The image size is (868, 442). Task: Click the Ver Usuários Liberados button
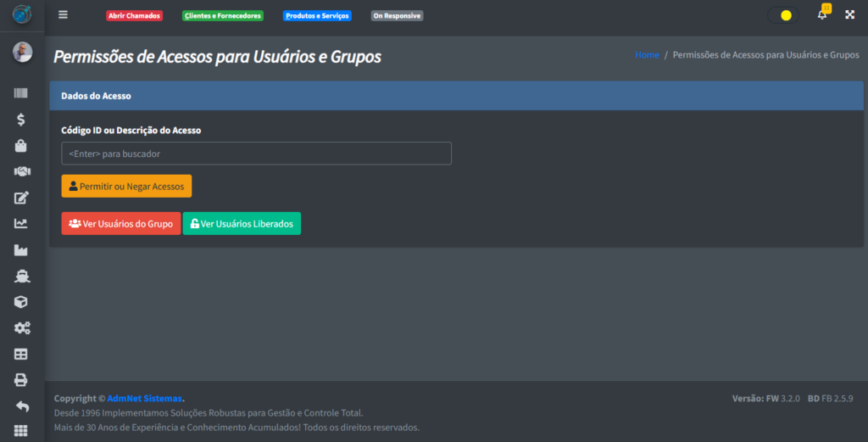[242, 224]
